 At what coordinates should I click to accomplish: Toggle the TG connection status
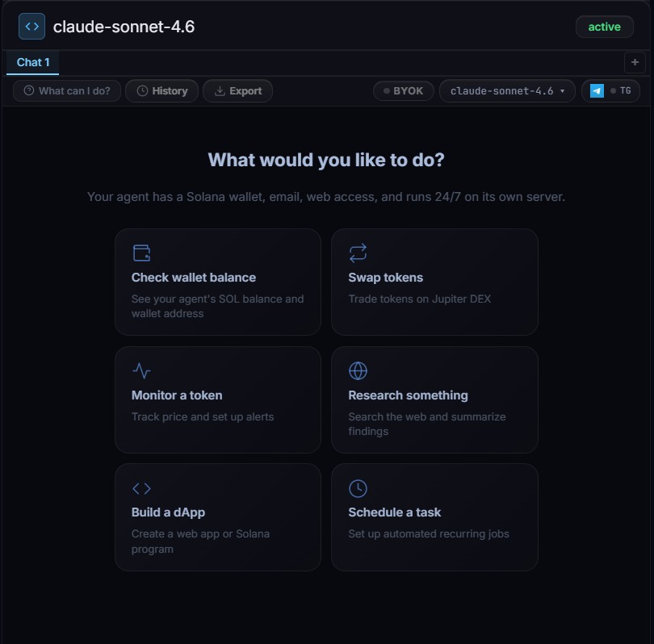[622, 91]
